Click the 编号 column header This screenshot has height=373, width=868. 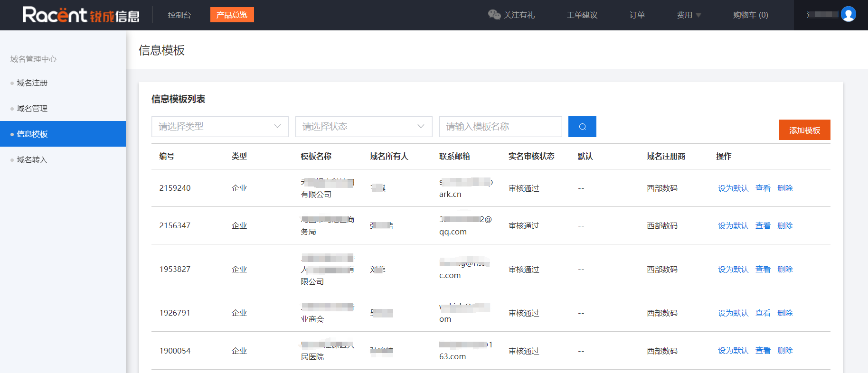pos(167,156)
